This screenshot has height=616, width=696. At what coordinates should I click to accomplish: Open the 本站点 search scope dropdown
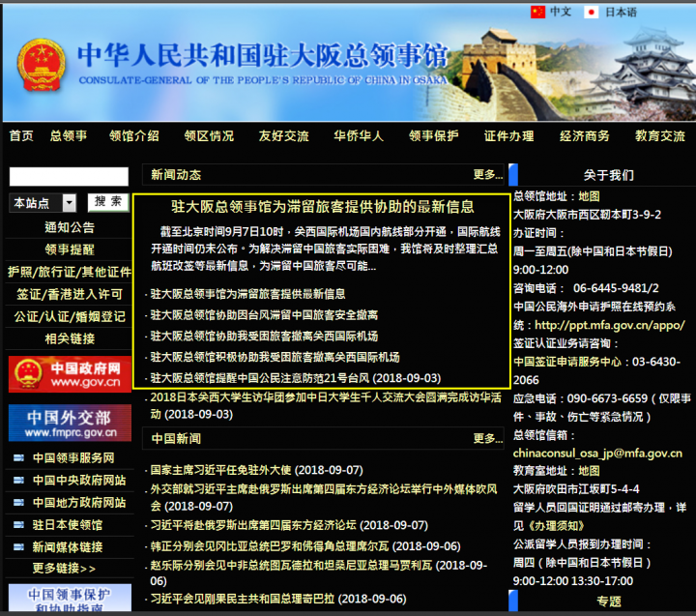pyautogui.click(x=43, y=203)
